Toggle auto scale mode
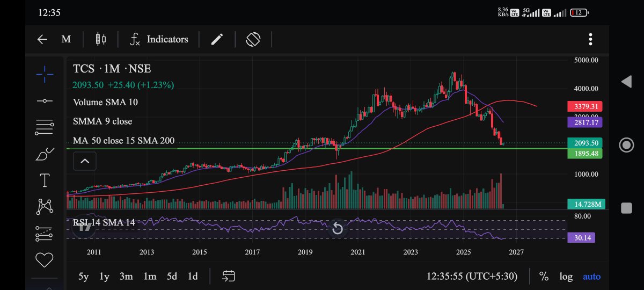The width and height of the screenshot is (644, 290). (x=592, y=277)
